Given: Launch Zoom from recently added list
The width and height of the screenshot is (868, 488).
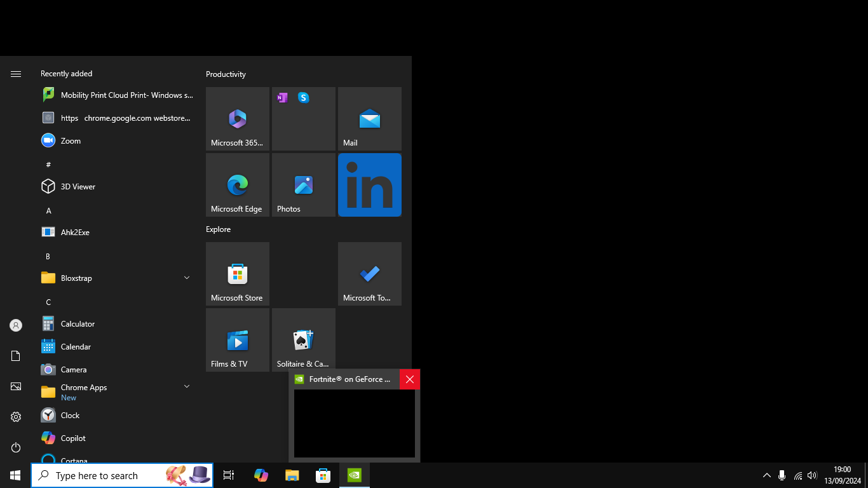Looking at the screenshot, I should [x=117, y=140].
